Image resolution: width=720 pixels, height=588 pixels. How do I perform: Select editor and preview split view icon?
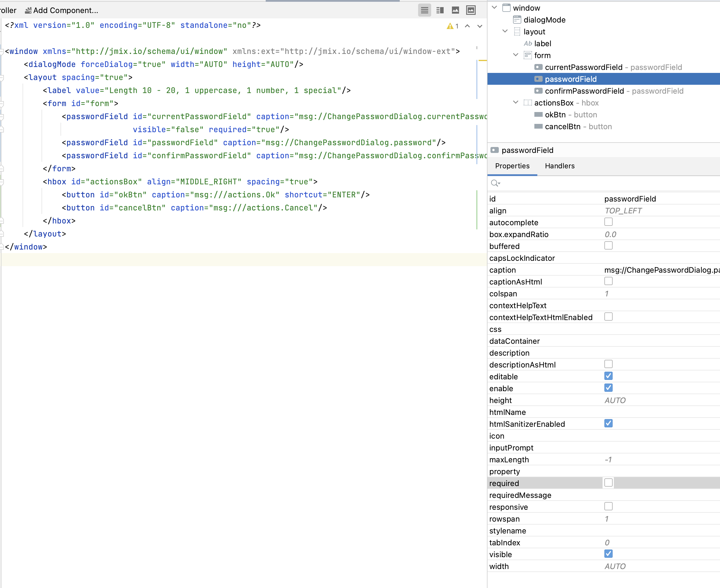tap(440, 10)
